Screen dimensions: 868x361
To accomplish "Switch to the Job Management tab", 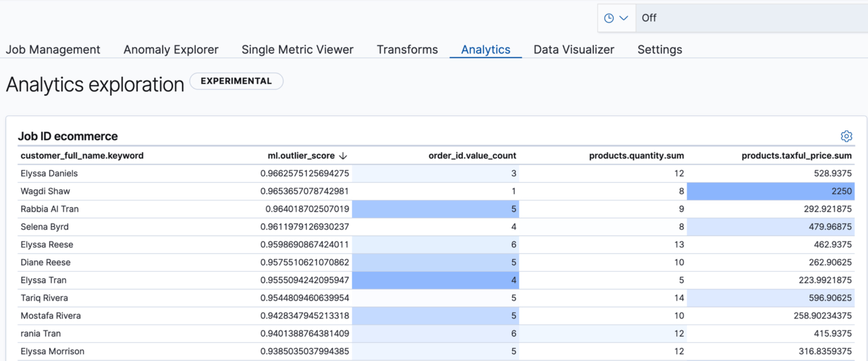I will coord(53,49).
